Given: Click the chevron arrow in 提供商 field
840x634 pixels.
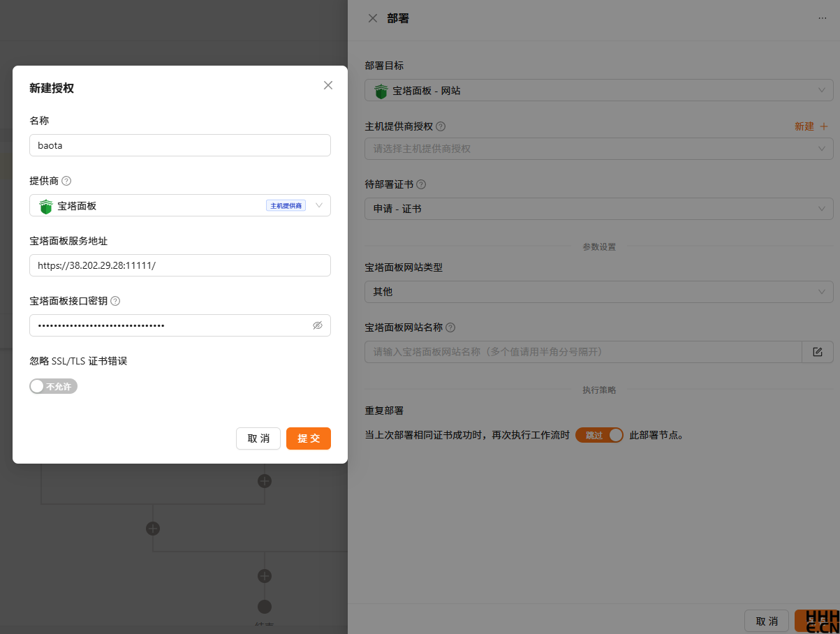Looking at the screenshot, I should [319, 205].
